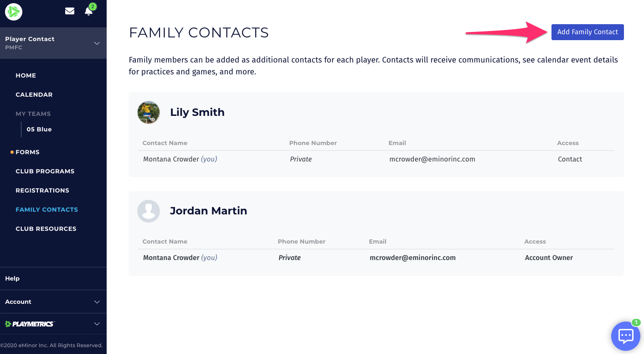644x354 pixels.
Task: Click Jordan Martin's default avatar
Action: pos(149,211)
